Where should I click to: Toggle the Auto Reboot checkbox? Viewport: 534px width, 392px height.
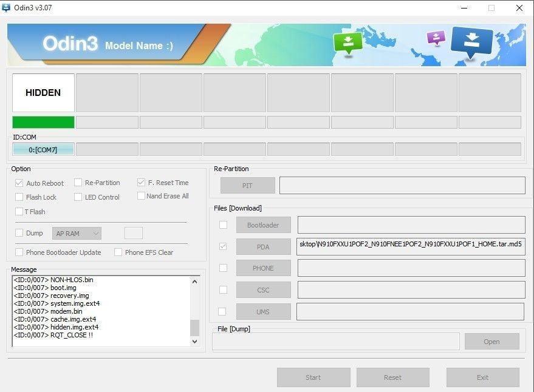pos(19,183)
